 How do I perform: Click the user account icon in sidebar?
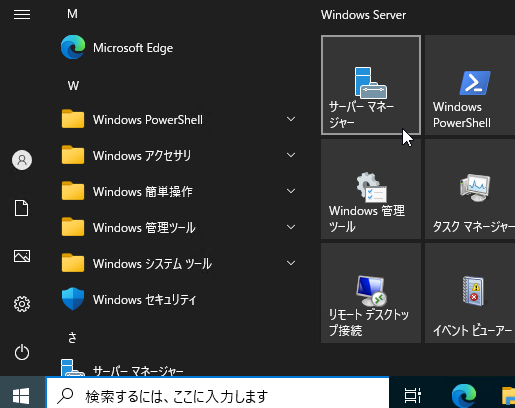[x=22, y=160]
